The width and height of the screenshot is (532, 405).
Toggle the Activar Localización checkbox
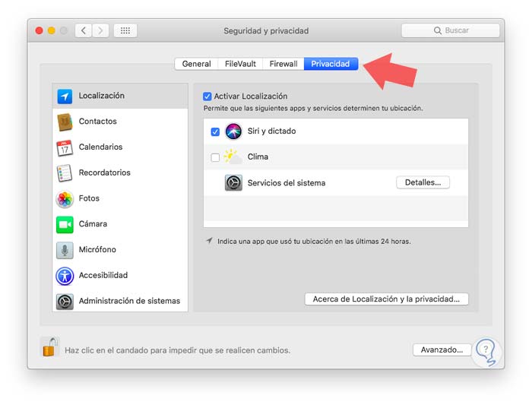pyautogui.click(x=207, y=97)
